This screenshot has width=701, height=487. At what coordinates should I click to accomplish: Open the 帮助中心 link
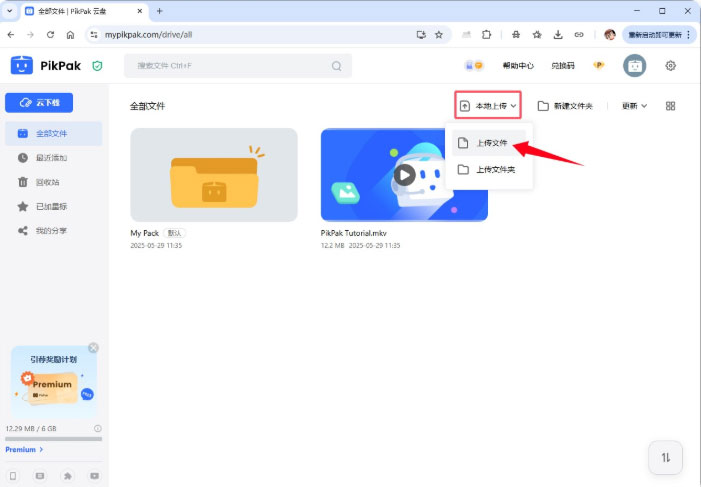point(518,66)
